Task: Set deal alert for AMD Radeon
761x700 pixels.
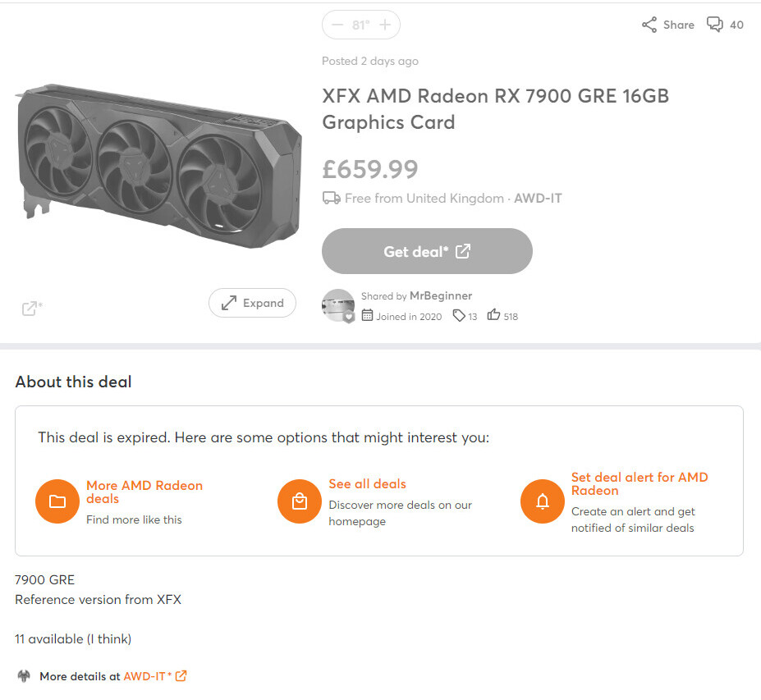Action: (x=640, y=483)
